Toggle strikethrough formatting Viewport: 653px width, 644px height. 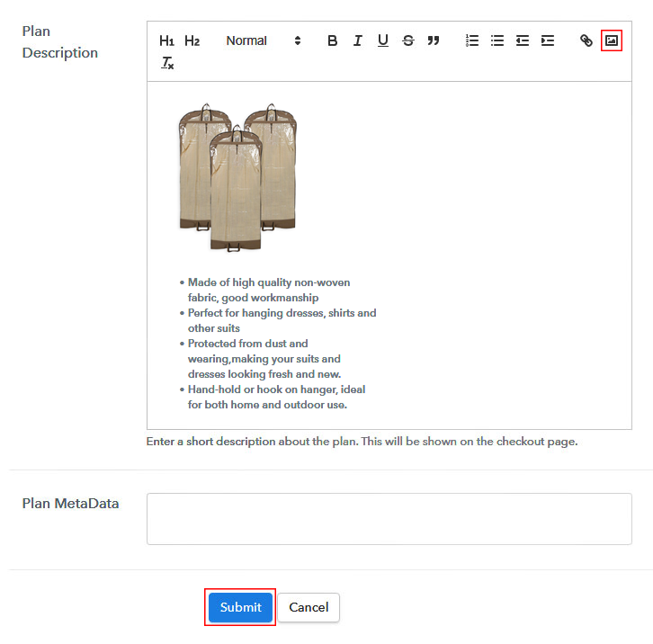408,40
